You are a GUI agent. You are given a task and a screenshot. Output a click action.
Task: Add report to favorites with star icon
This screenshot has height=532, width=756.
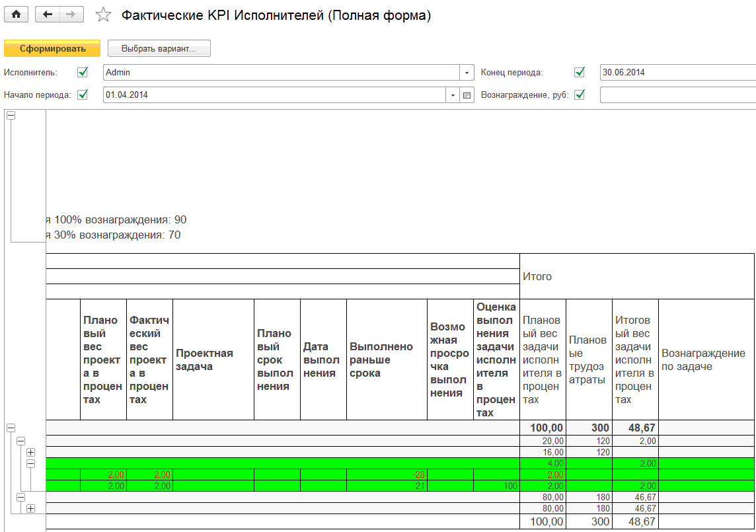pyautogui.click(x=103, y=15)
